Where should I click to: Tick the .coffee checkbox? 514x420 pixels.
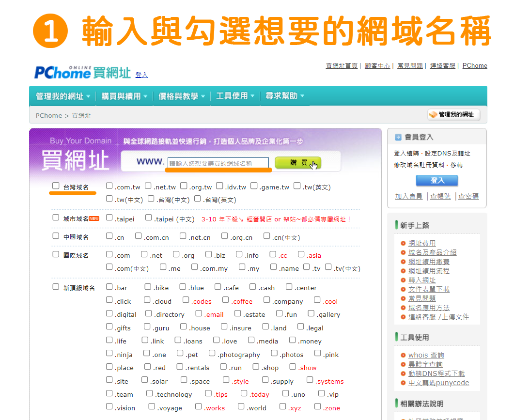(226, 300)
